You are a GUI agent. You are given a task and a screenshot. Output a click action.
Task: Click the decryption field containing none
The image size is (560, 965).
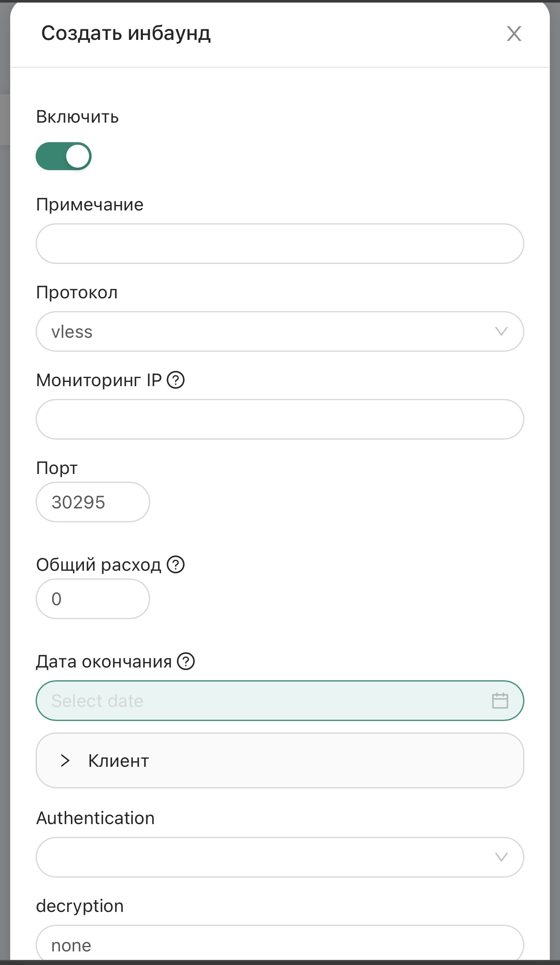pyautogui.click(x=280, y=945)
